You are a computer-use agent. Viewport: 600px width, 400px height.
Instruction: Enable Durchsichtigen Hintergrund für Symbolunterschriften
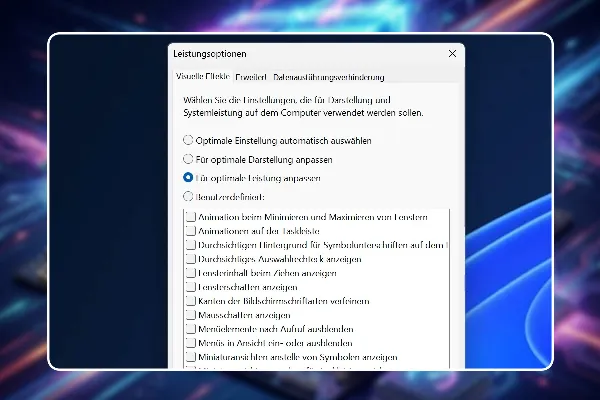pyautogui.click(x=191, y=245)
